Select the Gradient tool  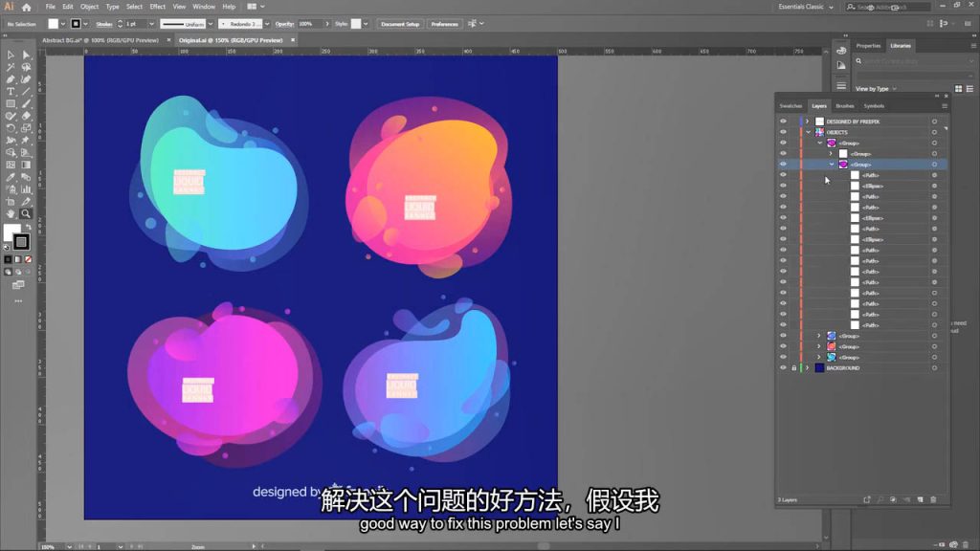[26, 165]
